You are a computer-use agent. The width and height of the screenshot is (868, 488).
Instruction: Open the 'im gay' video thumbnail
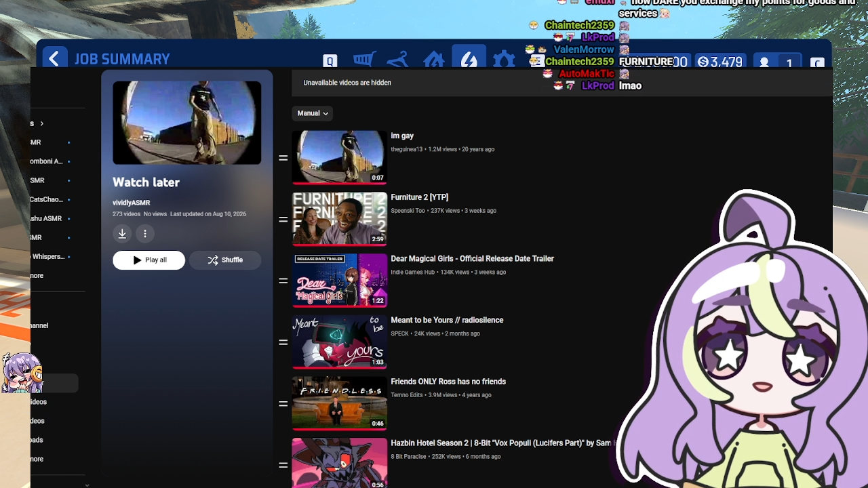pyautogui.click(x=340, y=157)
